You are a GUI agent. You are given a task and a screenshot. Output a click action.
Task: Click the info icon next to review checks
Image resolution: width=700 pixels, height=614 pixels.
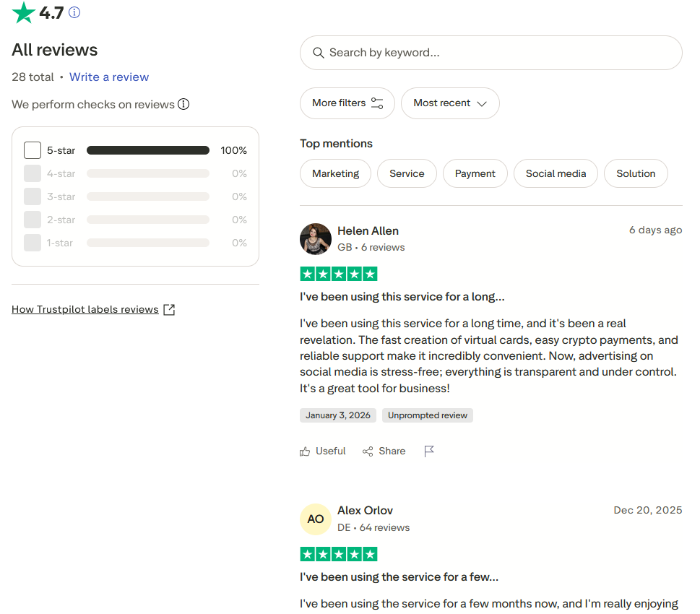[x=183, y=104]
